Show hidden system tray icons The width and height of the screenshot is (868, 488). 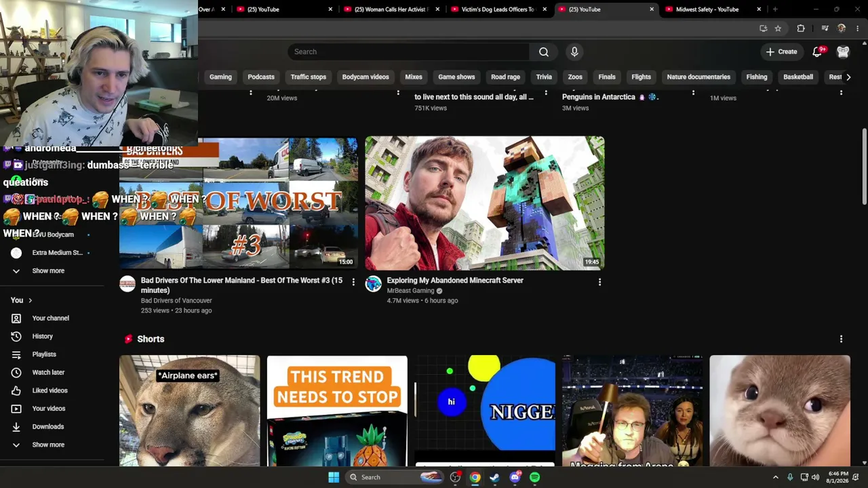[x=776, y=477]
